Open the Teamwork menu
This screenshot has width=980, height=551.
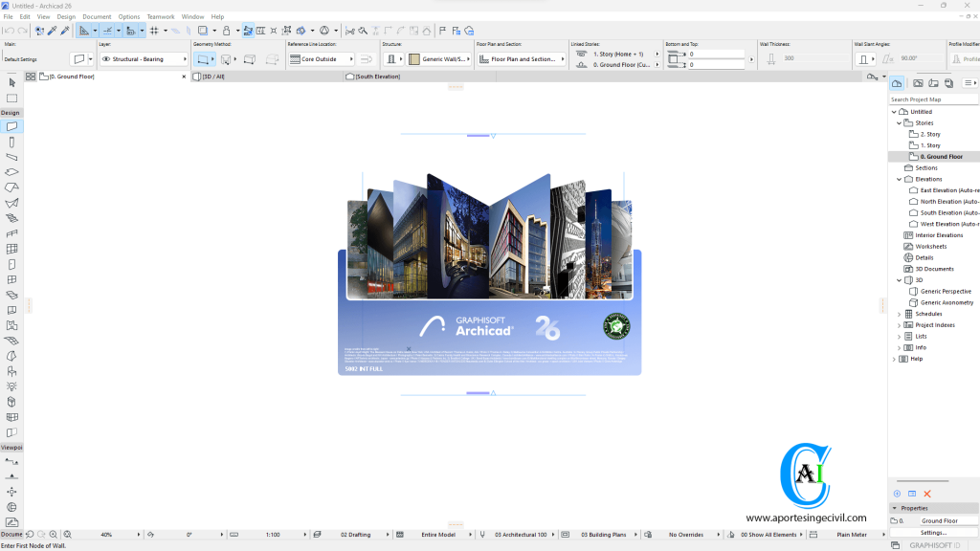point(160,16)
